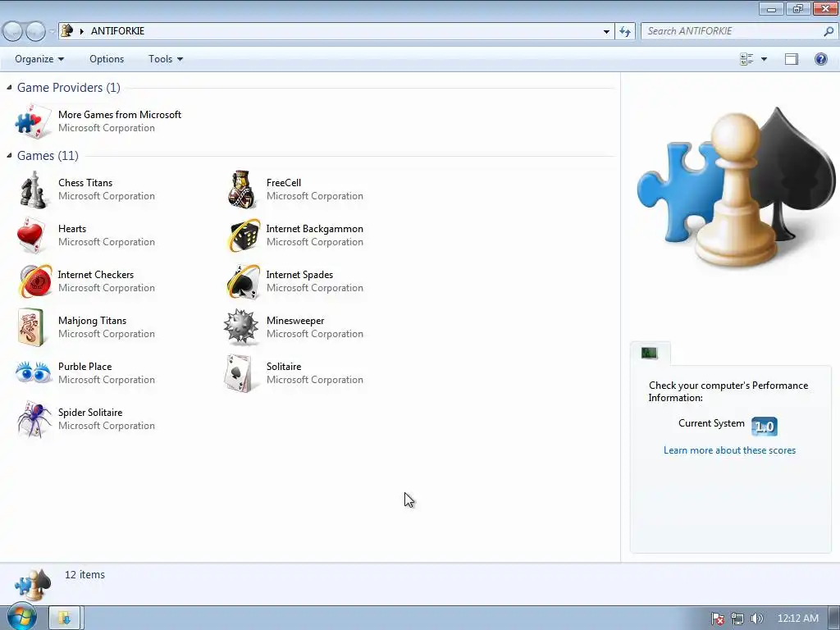
Task: Collapse the Game Providers group
Action: tap(9, 87)
